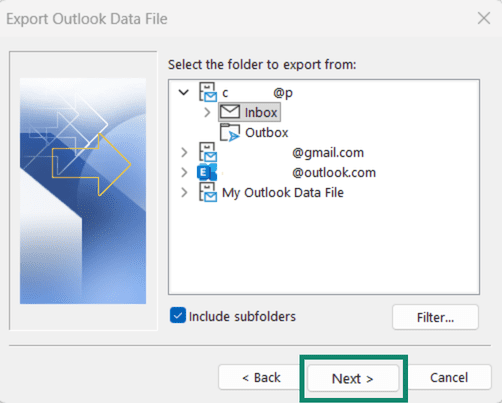Expand the gmail.com account node
Screen dimensions: 502x403
coord(184,152)
